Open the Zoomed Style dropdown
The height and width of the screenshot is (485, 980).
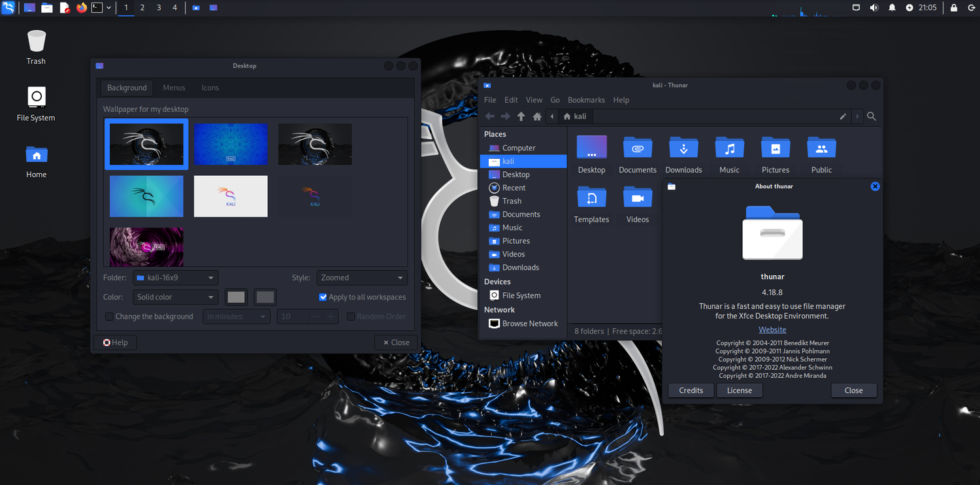[362, 278]
